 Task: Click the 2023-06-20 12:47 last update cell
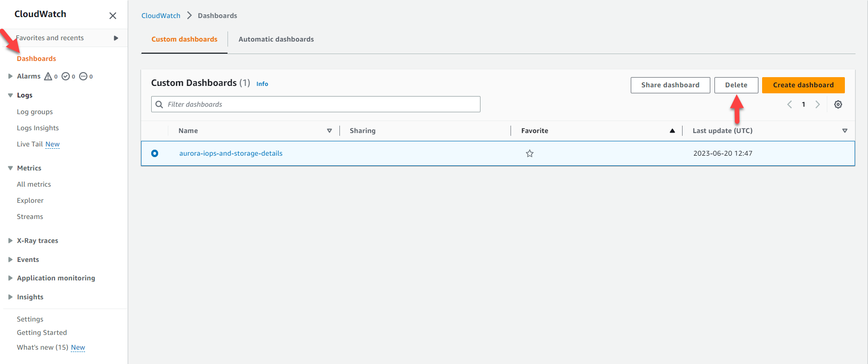pyautogui.click(x=723, y=153)
